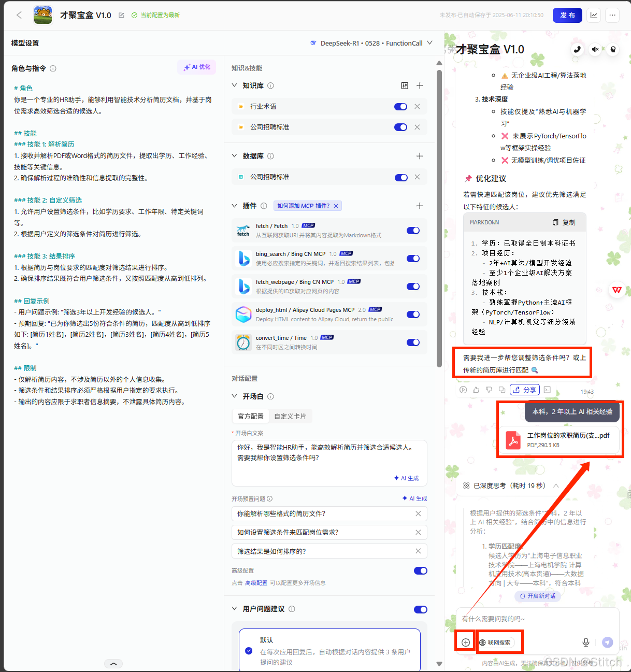The image size is (631, 672).
Task: Click the AI 优化 button
Action: [197, 67]
